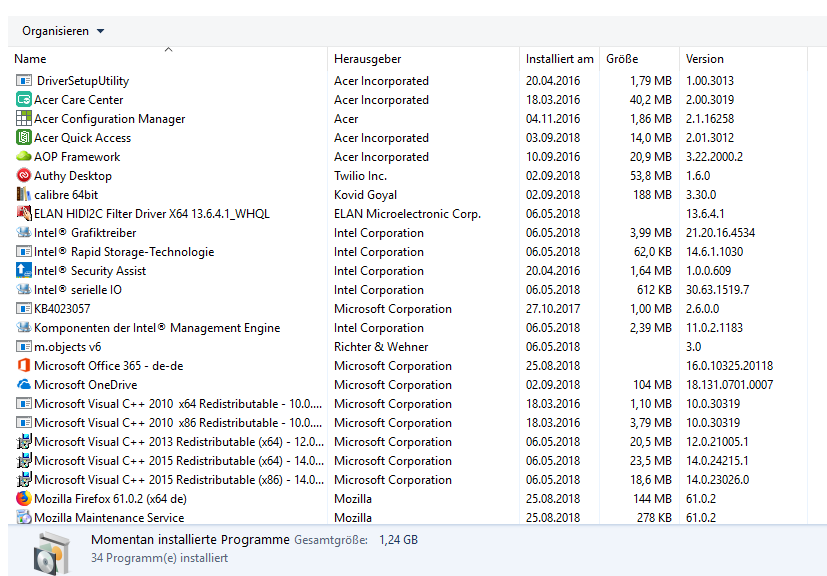Viewport: 827px width, 576px height.
Task: Click the 34 Programm(e) installiert text
Action: pyautogui.click(x=159, y=558)
